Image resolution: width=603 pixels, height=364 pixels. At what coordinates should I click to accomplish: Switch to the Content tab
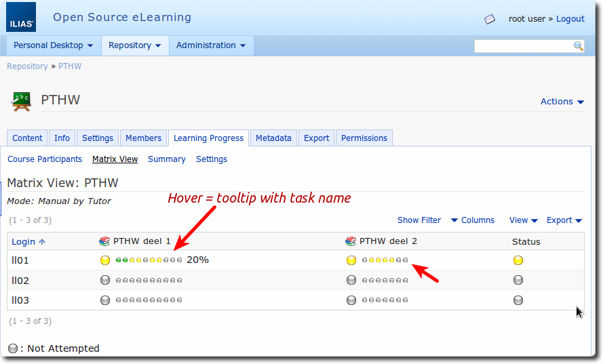[27, 138]
